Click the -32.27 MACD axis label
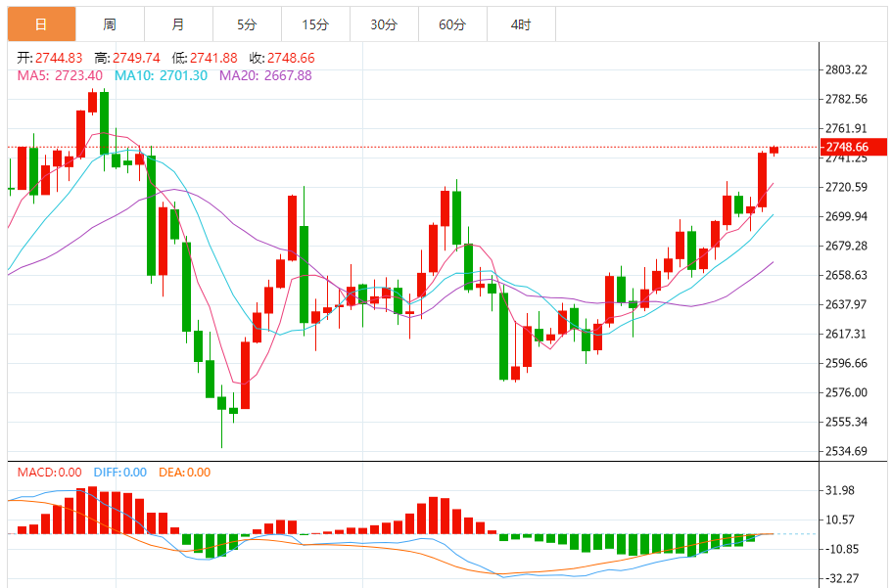Viewport: 892px width, 588px height. tap(842, 579)
